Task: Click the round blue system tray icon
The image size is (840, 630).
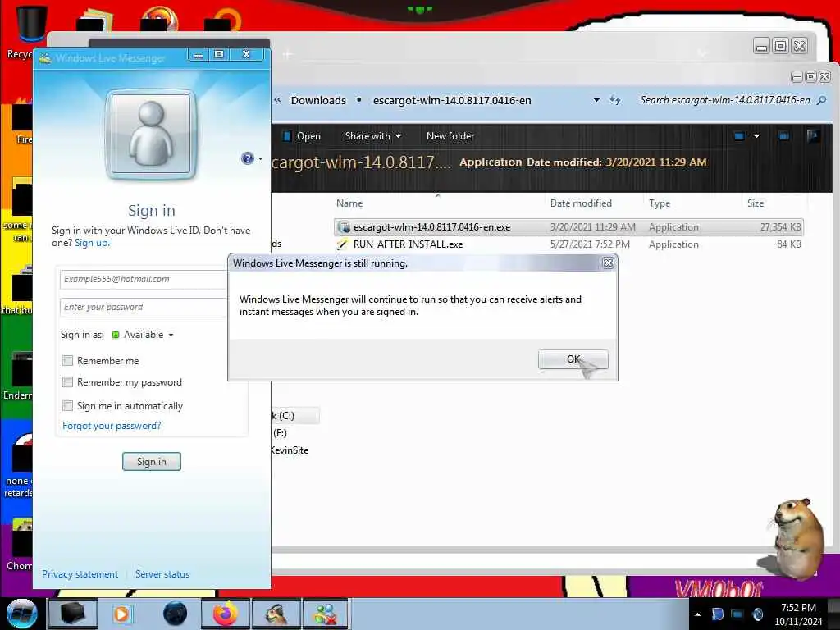Action: click(x=757, y=614)
